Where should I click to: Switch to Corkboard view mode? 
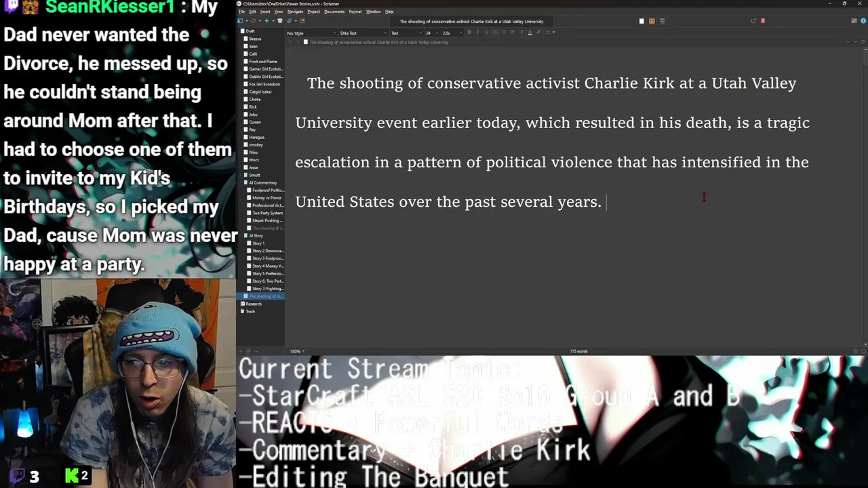[x=652, y=21]
